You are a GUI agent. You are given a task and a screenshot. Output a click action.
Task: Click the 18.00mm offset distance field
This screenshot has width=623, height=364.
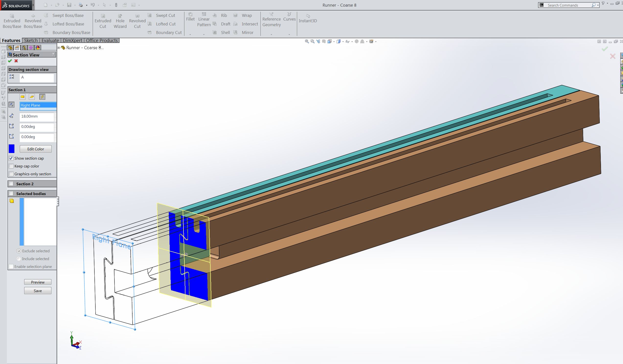coord(37,116)
